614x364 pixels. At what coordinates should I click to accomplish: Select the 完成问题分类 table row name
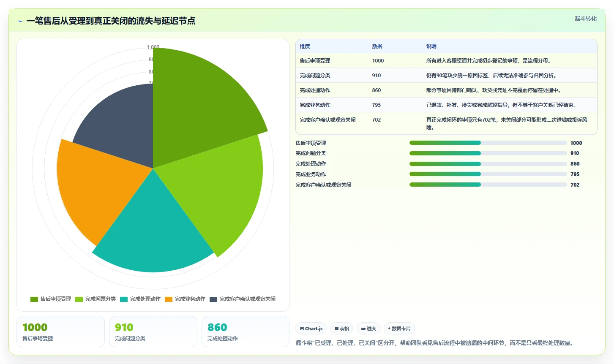tap(315, 76)
